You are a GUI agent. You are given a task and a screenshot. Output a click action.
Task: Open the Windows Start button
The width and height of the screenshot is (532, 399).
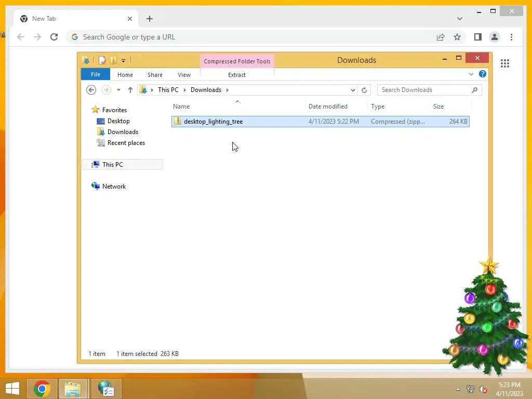(12, 389)
